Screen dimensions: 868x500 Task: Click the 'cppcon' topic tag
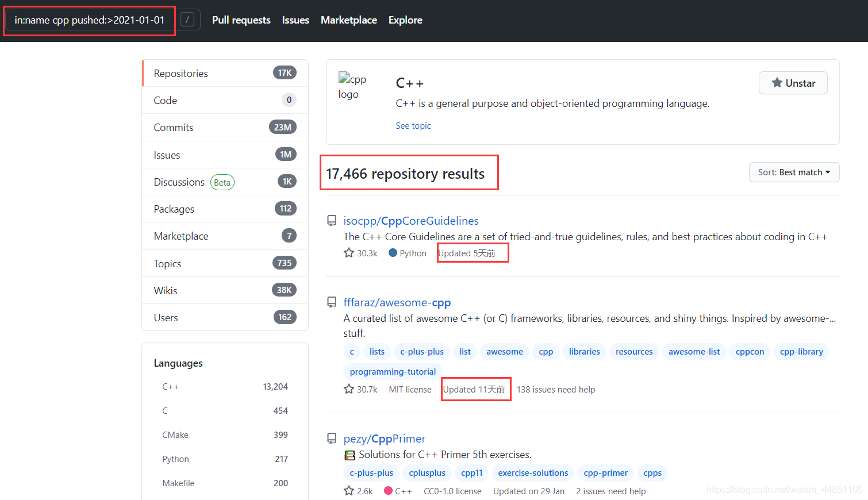[x=750, y=352]
